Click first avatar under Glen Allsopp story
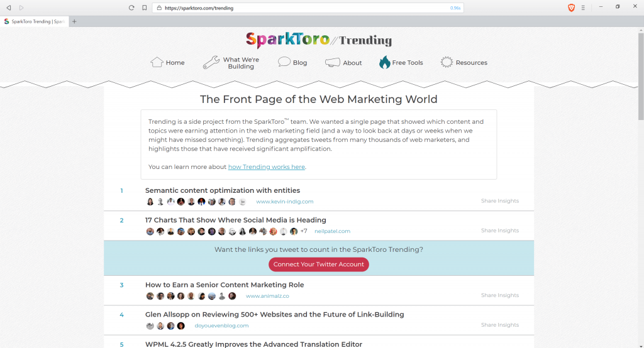The width and height of the screenshot is (644, 348). click(x=150, y=326)
